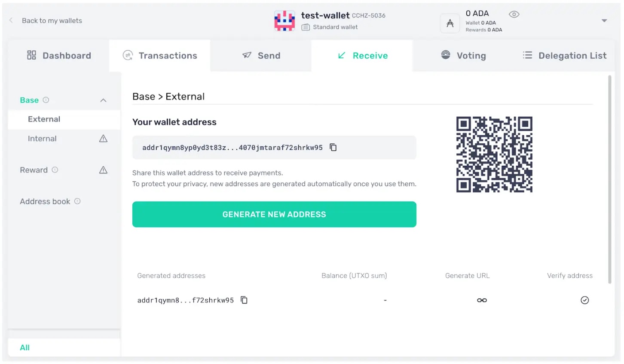Click the info icon beside Reward
This screenshot has width=624, height=364.
pos(55,170)
